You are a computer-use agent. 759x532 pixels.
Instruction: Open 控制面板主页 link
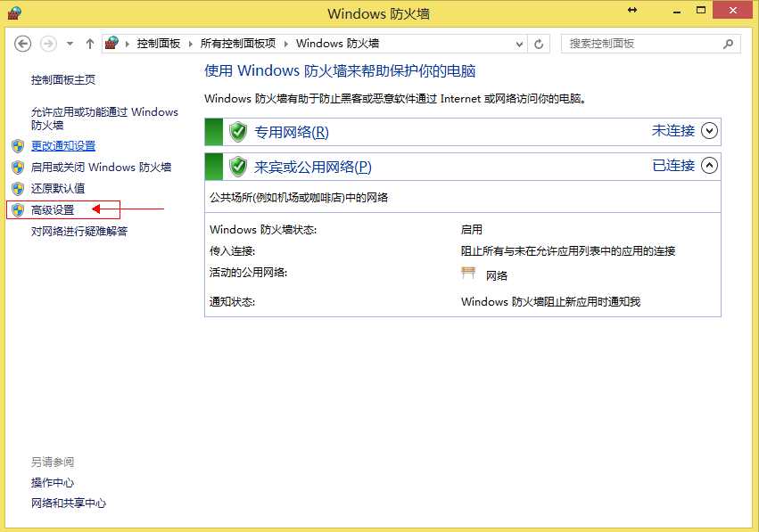(x=63, y=80)
